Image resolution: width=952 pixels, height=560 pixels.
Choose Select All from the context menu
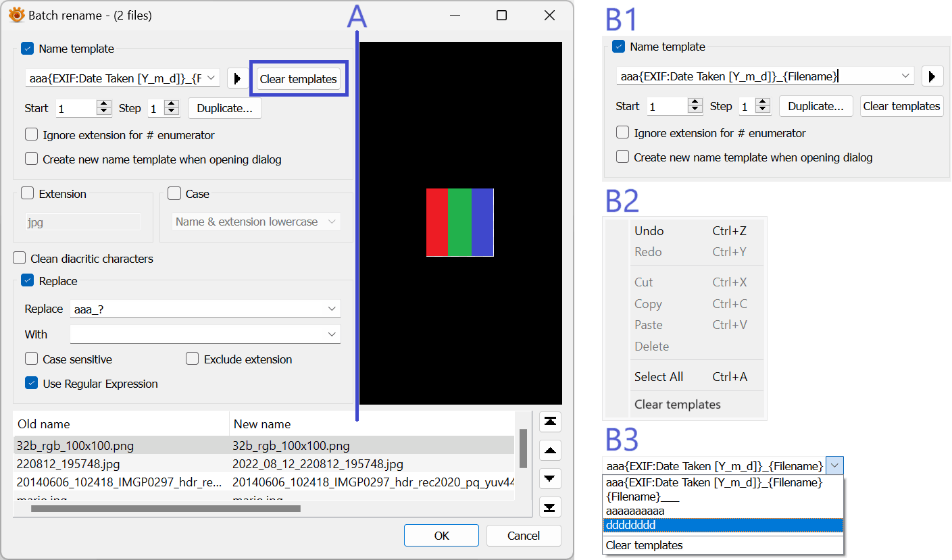(658, 377)
